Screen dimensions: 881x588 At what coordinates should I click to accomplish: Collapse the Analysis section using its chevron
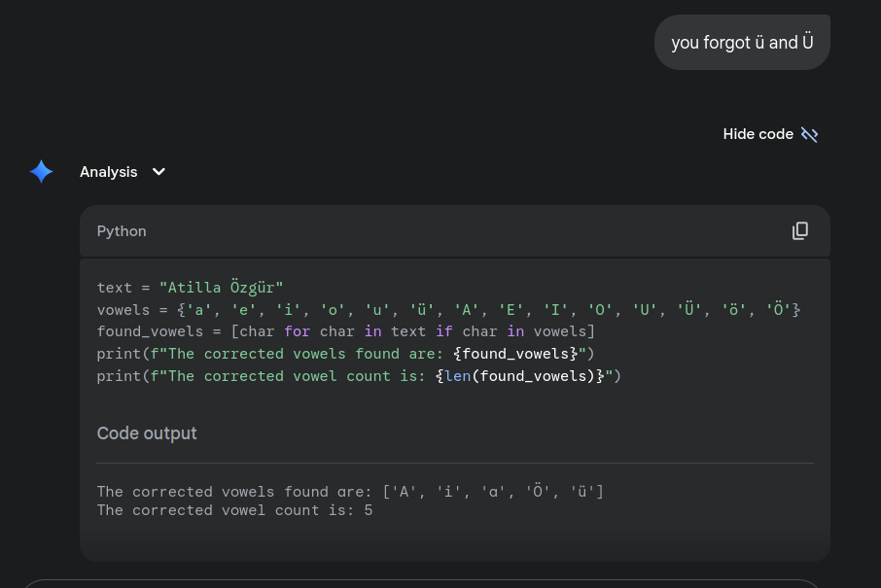pyautogui.click(x=159, y=171)
